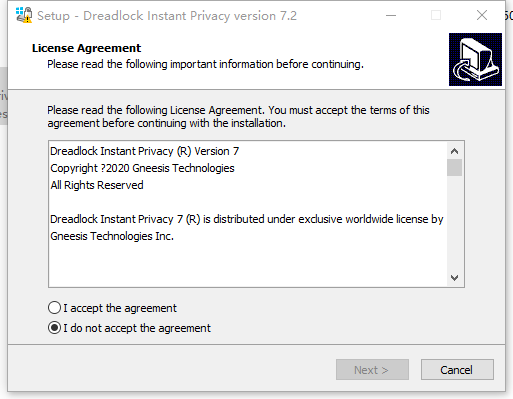
Task: Click blank area inside the license text box
Action: (247, 263)
